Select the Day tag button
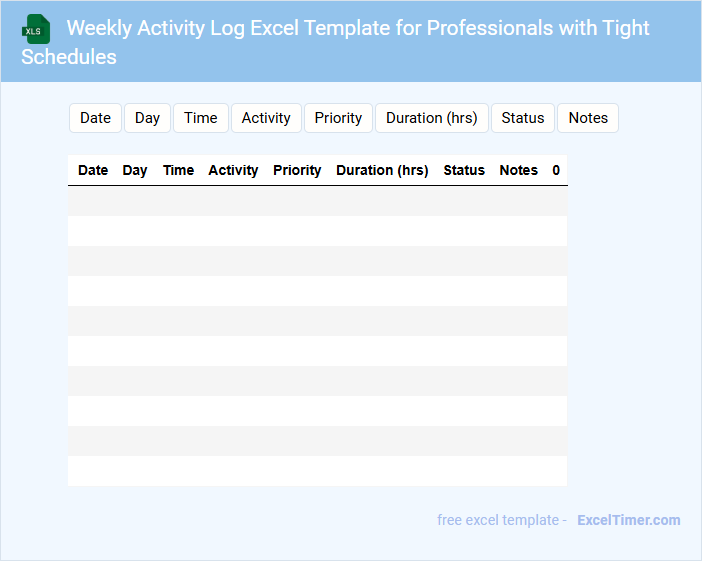This screenshot has height=561, width=702. pos(147,118)
